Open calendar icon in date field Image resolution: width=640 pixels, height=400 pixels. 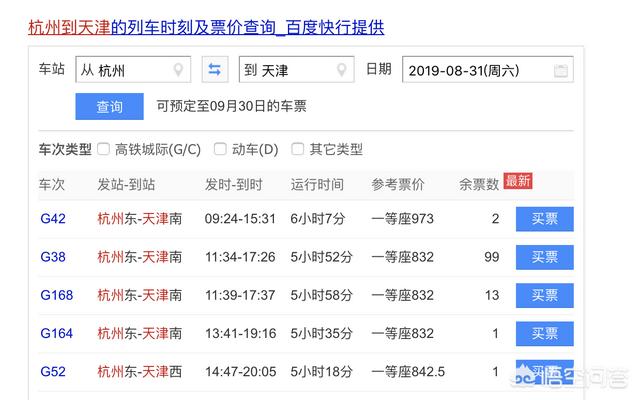[x=561, y=71]
